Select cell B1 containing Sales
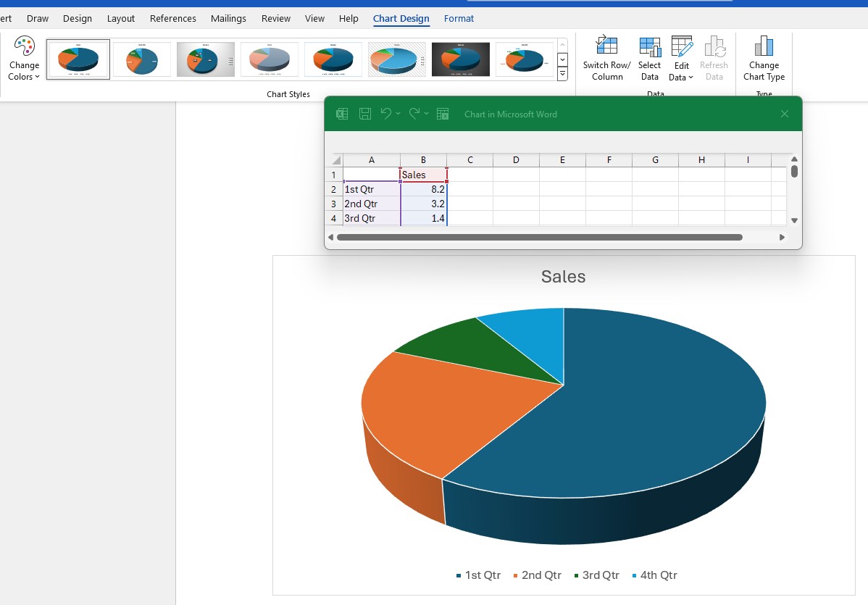868x605 pixels. click(423, 175)
